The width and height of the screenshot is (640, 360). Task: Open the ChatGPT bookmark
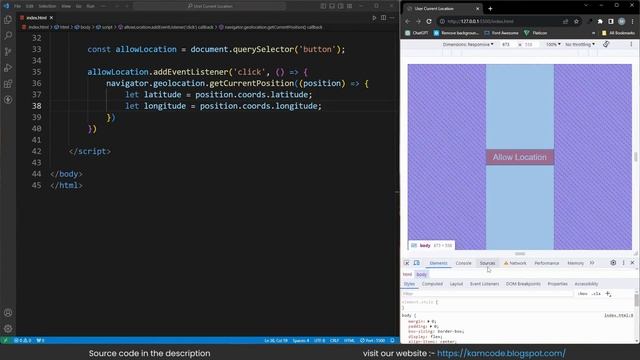tap(416, 33)
